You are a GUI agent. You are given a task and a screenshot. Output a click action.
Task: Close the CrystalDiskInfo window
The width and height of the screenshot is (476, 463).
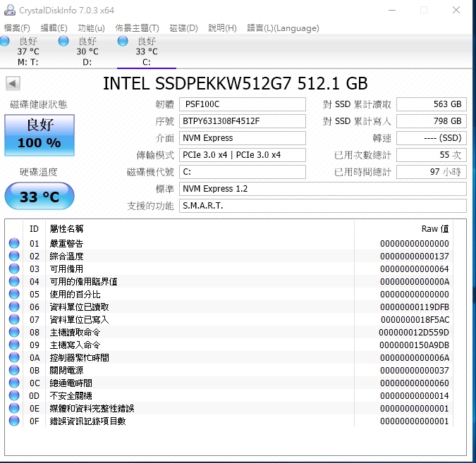[x=456, y=10]
